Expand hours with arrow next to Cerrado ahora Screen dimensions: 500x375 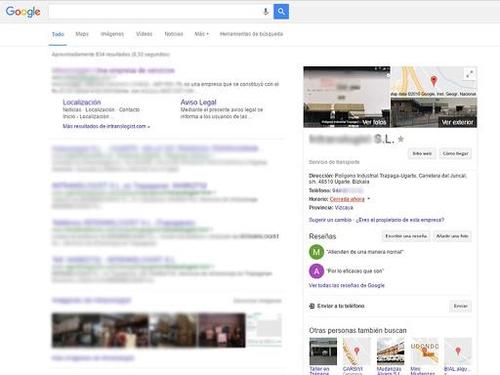click(x=369, y=199)
